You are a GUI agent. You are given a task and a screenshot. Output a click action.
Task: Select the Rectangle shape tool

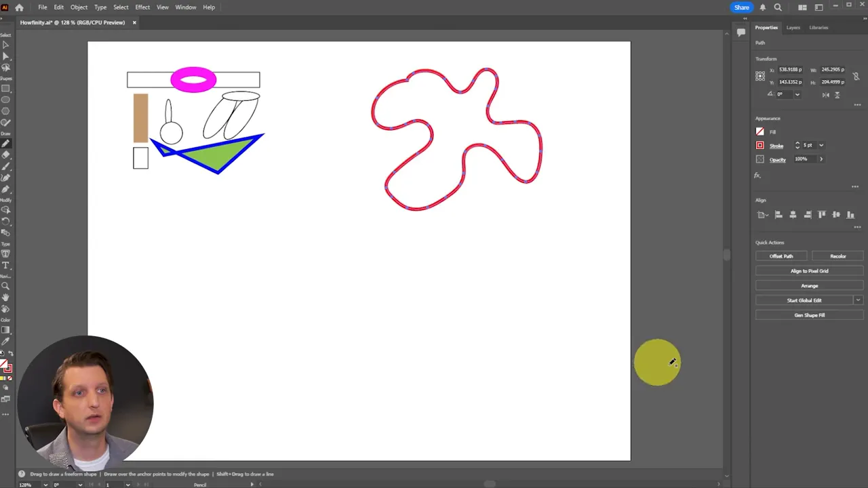point(6,89)
